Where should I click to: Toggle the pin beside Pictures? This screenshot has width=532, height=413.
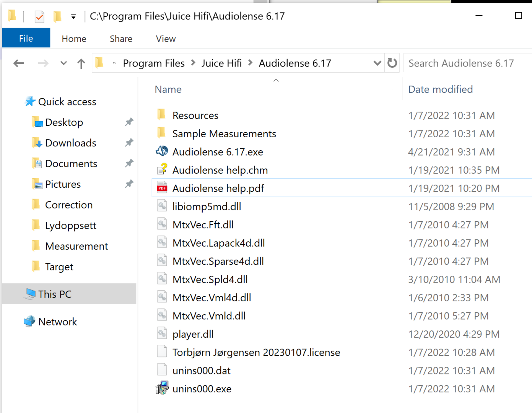129,184
